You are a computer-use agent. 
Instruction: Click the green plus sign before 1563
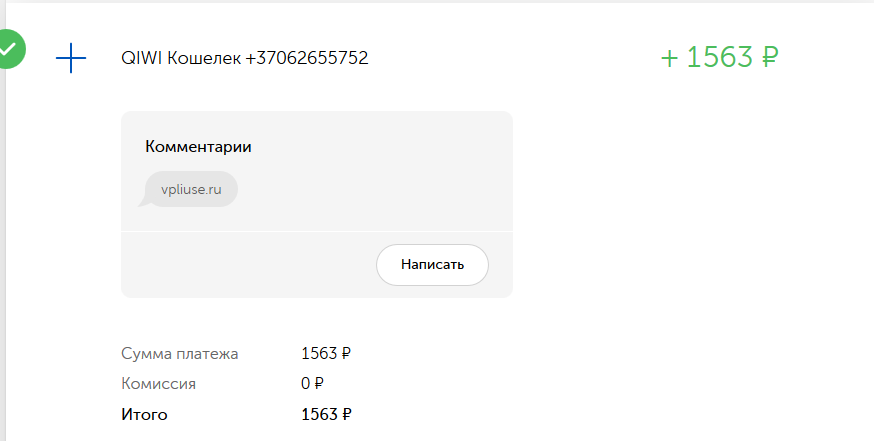[x=669, y=58]
